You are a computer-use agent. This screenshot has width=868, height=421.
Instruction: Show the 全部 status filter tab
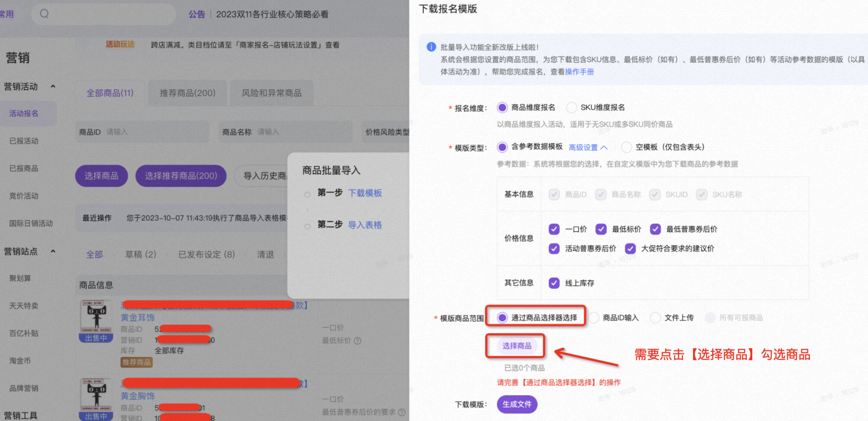[x=95, y=254]
